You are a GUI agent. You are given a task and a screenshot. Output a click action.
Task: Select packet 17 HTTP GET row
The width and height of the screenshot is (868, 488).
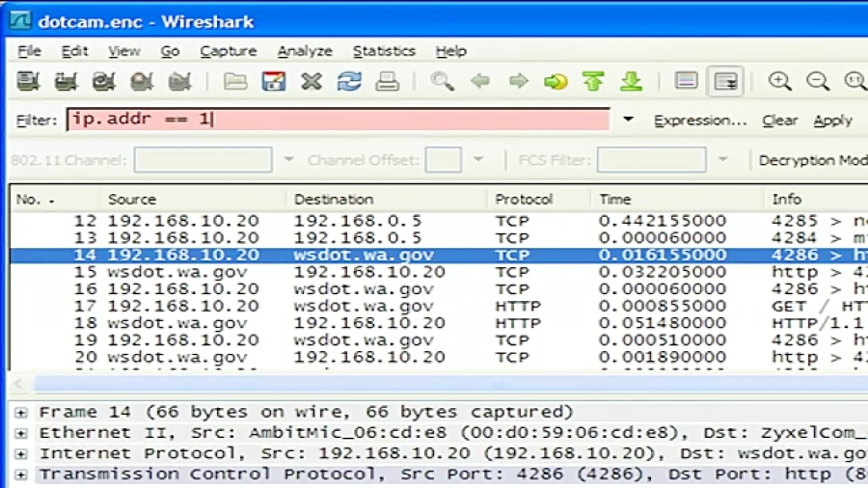pyautogui.click(x=439, y=306)
